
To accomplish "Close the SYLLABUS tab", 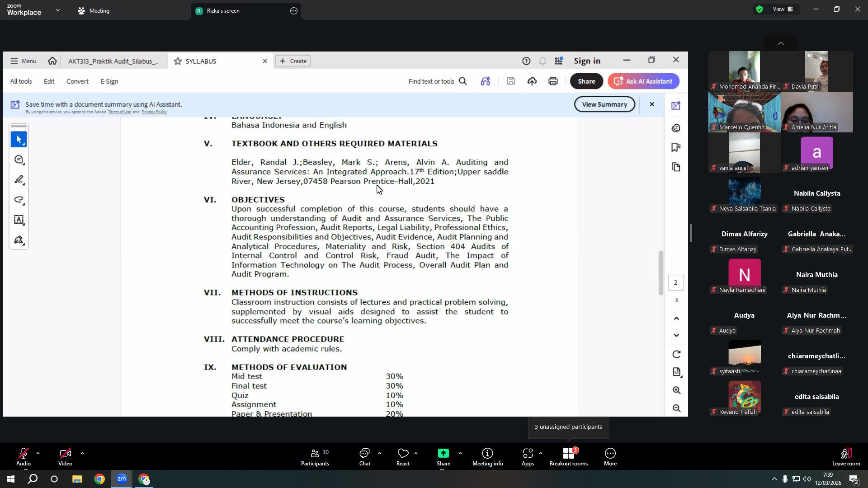I will coord(265,61).
